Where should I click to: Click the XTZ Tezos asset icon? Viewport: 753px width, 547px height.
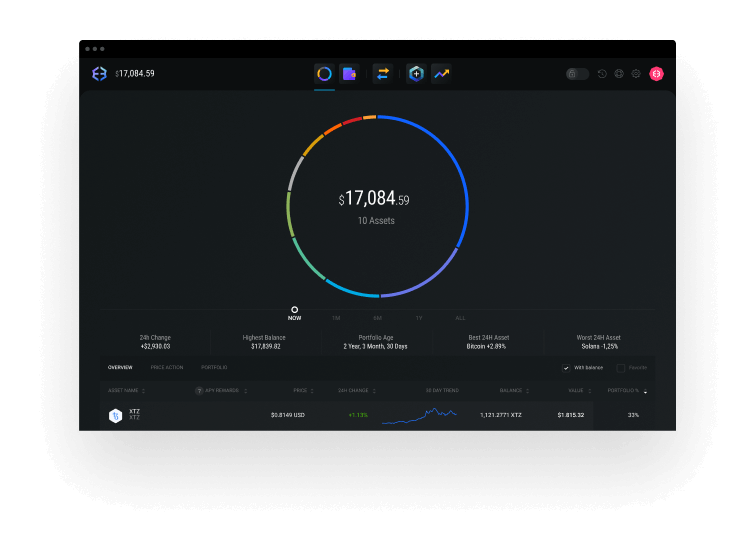tap(115, 415)
